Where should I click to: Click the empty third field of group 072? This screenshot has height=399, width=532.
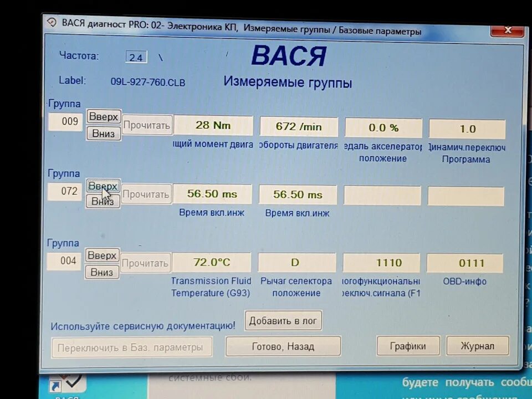tap(382, 196)
